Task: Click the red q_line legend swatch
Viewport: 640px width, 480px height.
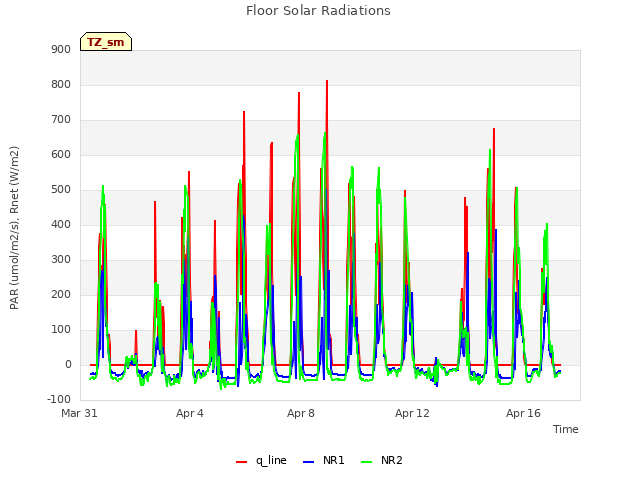Action: [241, 462]
